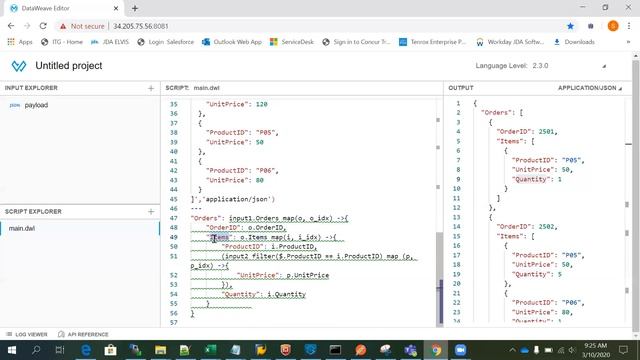The height and width of the screenshot is (360, 640).
Task: Switch to Chrome on the taskbar
Action: pos(436,350)
